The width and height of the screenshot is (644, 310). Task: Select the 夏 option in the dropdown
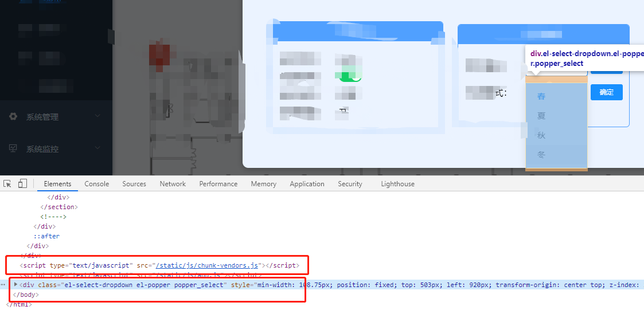[x=556, y=116]
